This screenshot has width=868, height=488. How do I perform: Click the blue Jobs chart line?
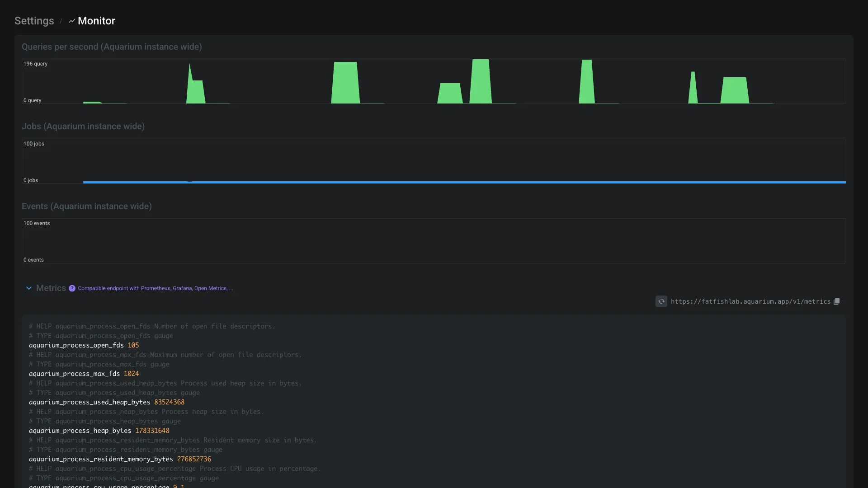coord(452,182)
